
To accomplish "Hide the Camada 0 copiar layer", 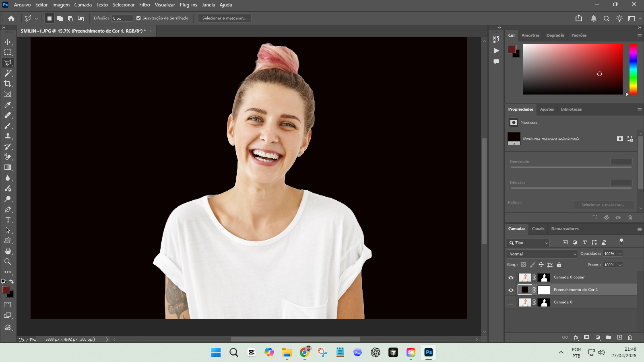I will 511,278.
